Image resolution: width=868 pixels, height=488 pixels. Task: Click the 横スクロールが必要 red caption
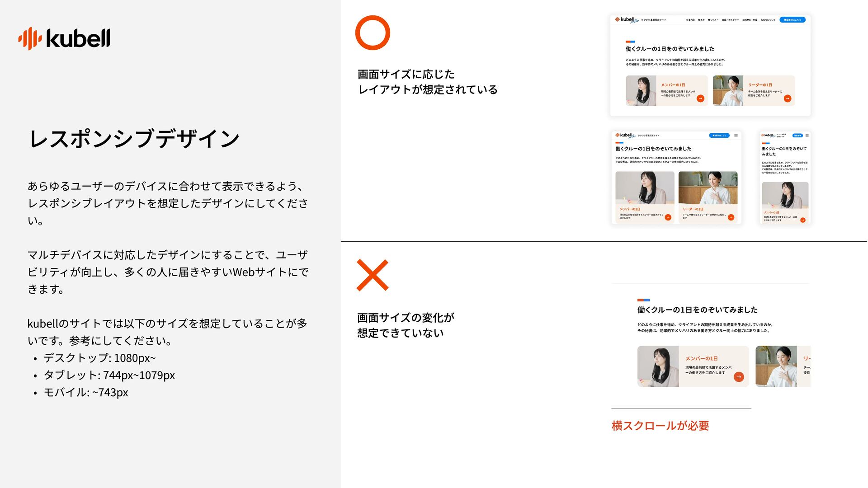click(x=660, y=426)
